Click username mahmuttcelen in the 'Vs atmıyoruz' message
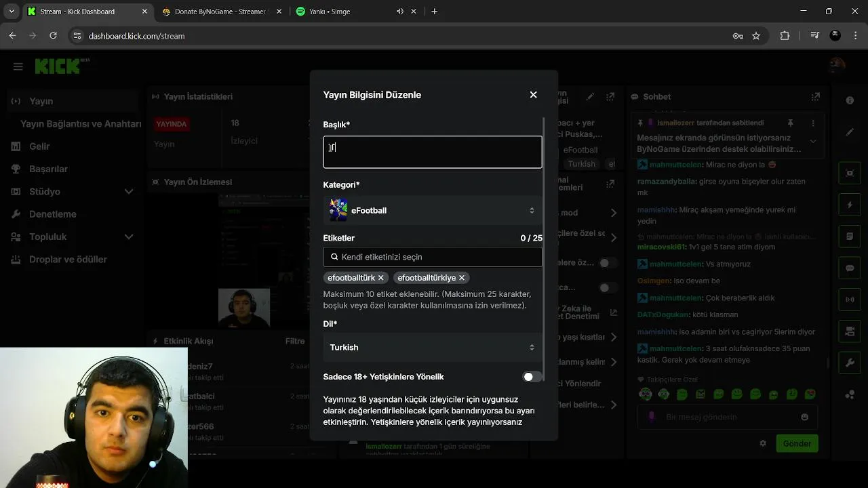This screenshot has height=488, width=868. 675,264
